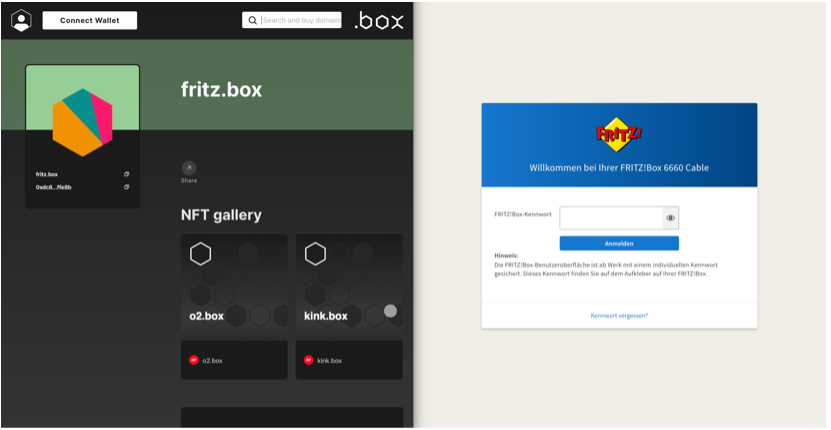Click the FRITZ! logo
Image resolution: width=831 pixels, height=430 pixels.
pos(618,134)
